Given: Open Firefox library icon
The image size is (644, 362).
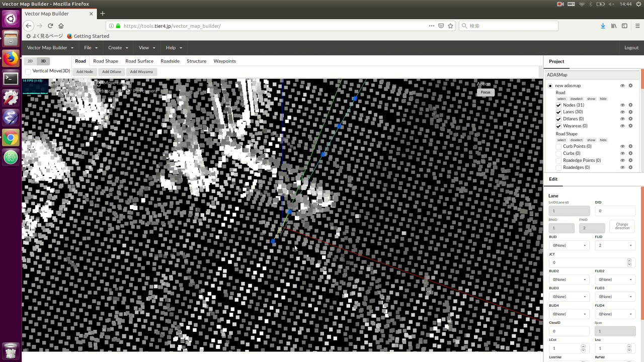Looking at the screenshot, I should pyautogui.click(x=614, y=26).
